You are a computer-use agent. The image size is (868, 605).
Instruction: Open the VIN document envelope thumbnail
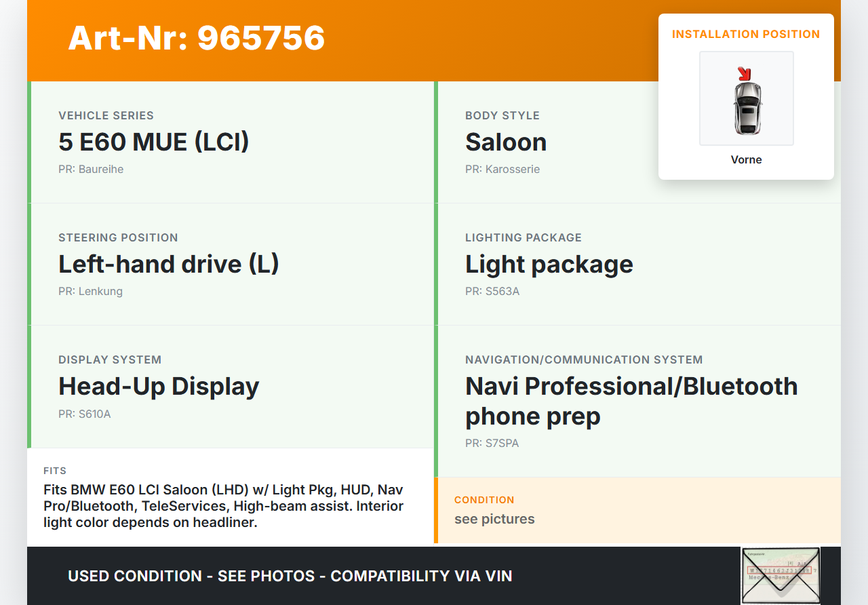click(780, 575)
